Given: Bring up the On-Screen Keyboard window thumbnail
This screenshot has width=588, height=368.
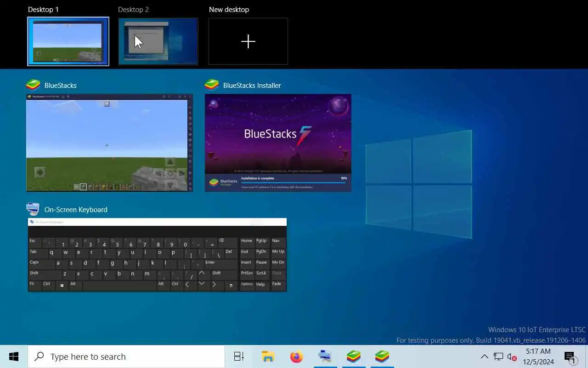Looking at the screenshot, I should (157, 254).
